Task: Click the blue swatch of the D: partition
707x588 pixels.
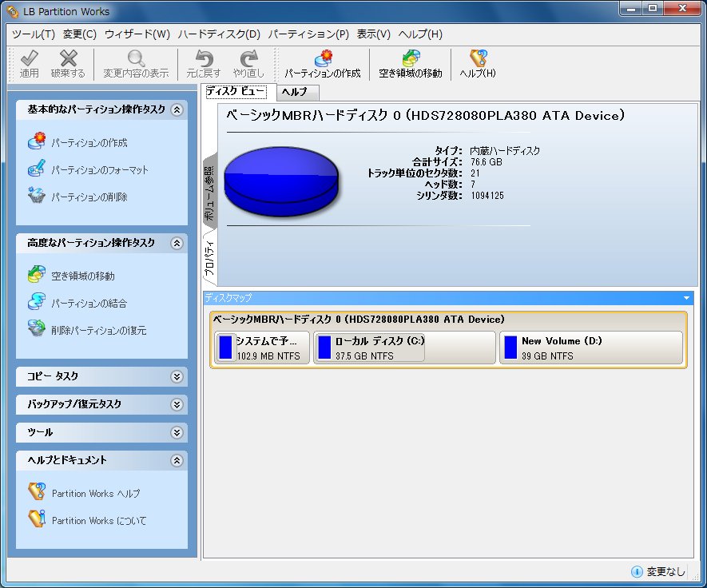Action: (510, 348)
